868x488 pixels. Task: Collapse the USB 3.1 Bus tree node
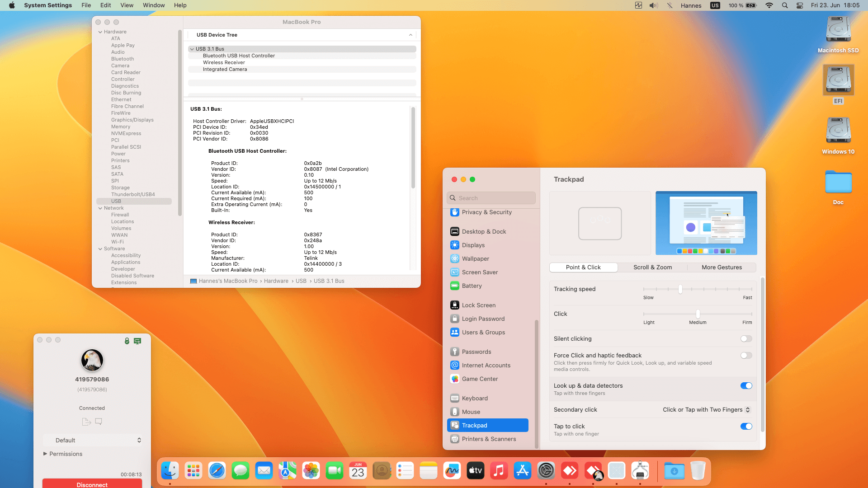192,49
